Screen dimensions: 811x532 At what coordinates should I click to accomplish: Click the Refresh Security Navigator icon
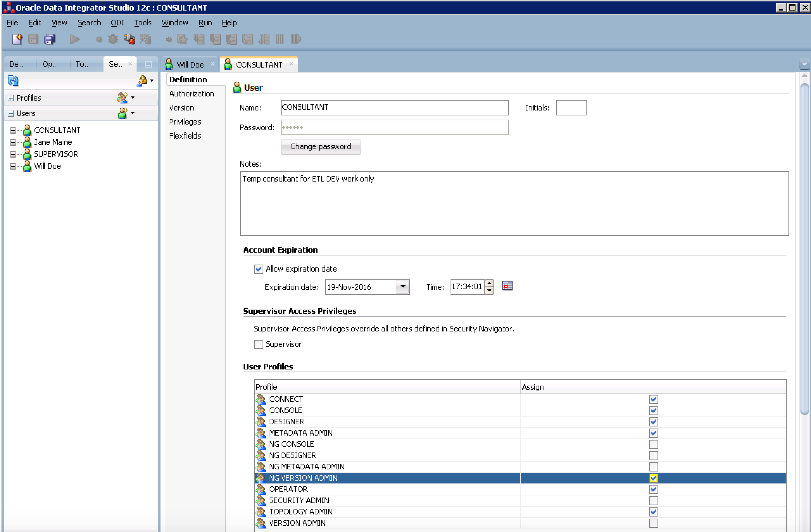click(13, 80)
